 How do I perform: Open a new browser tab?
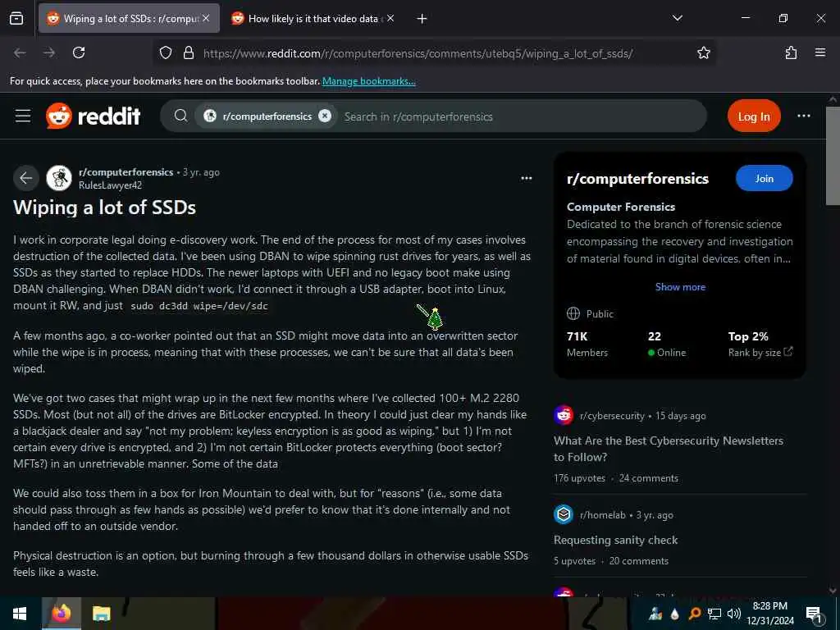(x=422, y=19)
